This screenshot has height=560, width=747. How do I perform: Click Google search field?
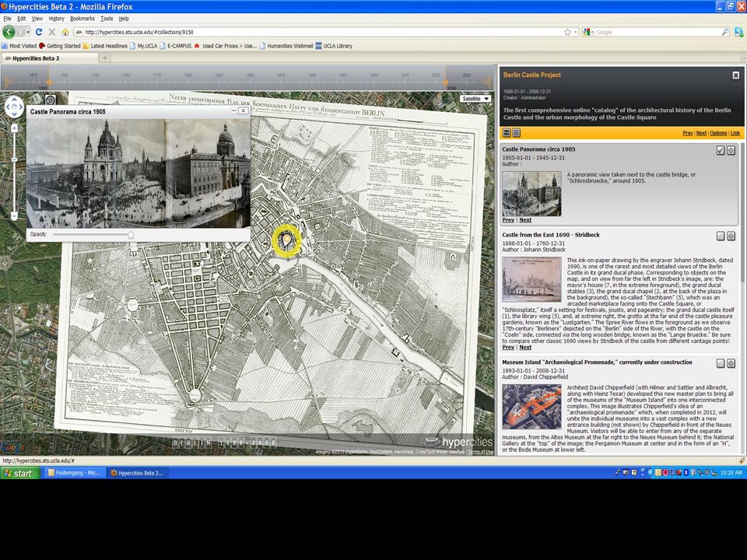(658, 32)
